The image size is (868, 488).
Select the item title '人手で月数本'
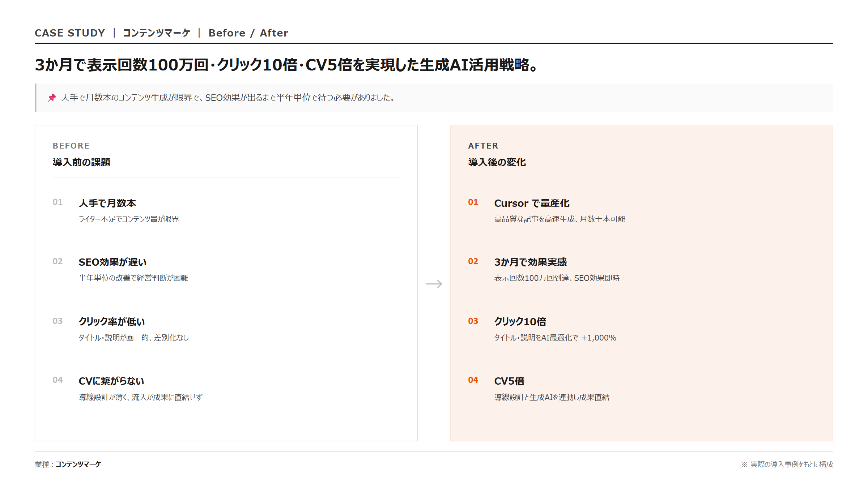pyautogui.click(x=107, y=203)
